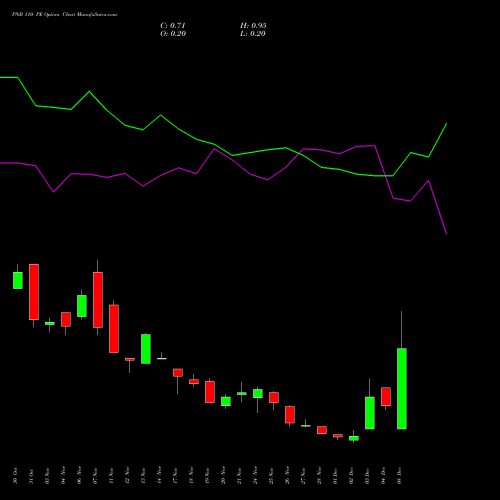This screenshot has width=500, height=500.
Task: Select the tall green candlestick for 08 Dec
Action: [402, 389]
